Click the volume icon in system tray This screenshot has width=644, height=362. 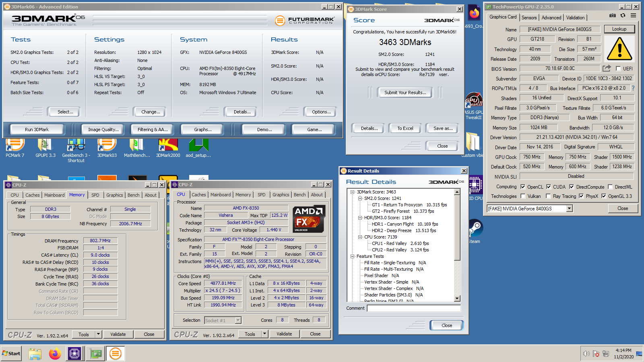(586, 354)
